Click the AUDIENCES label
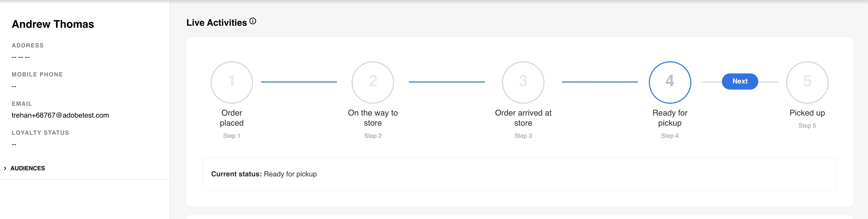The width and height of the screenshot is (868, 219). [x=28, y=168]
